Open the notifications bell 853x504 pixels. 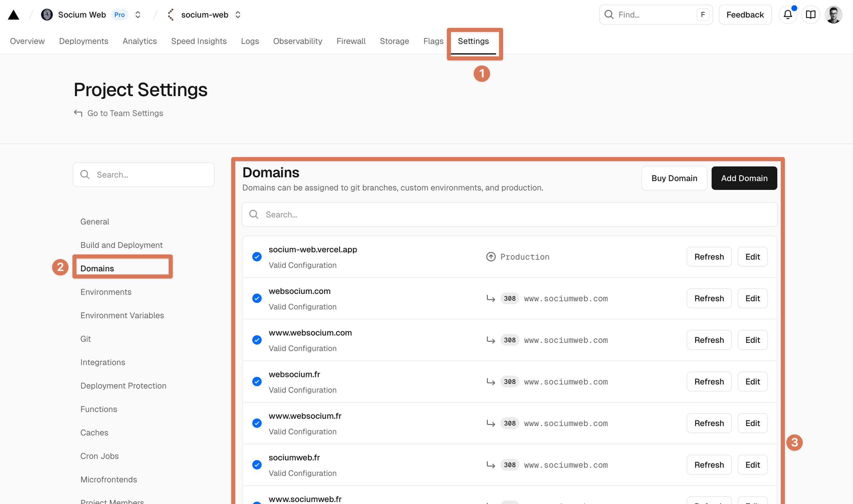[x=788, y=15]
